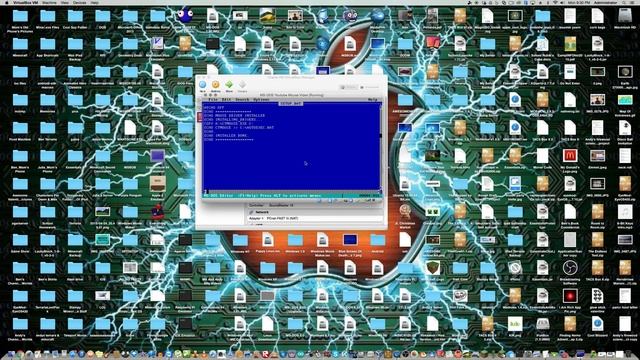Click the clock in the menu bar
This screenshot has width=640, height=360.
click(x=579, y=2)
